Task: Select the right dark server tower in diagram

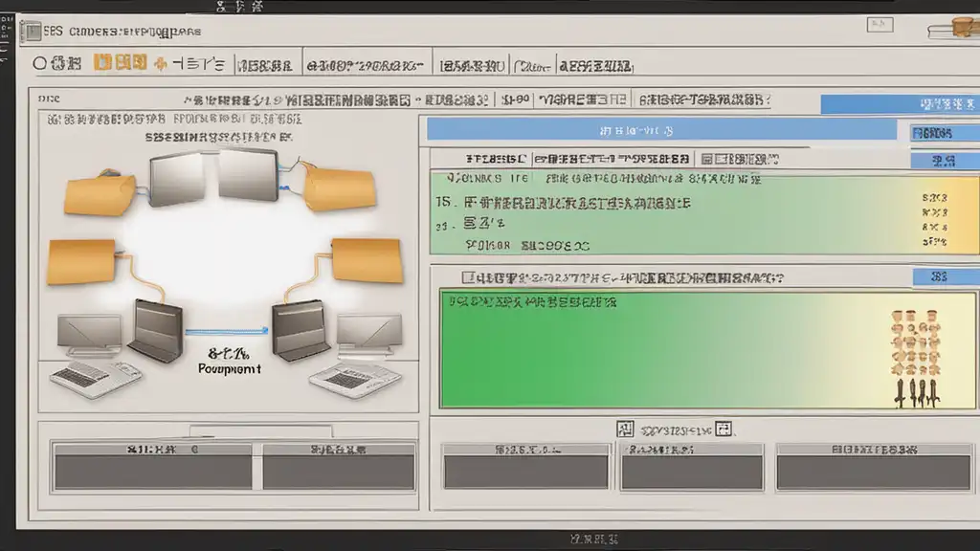Action: [300, 330]
